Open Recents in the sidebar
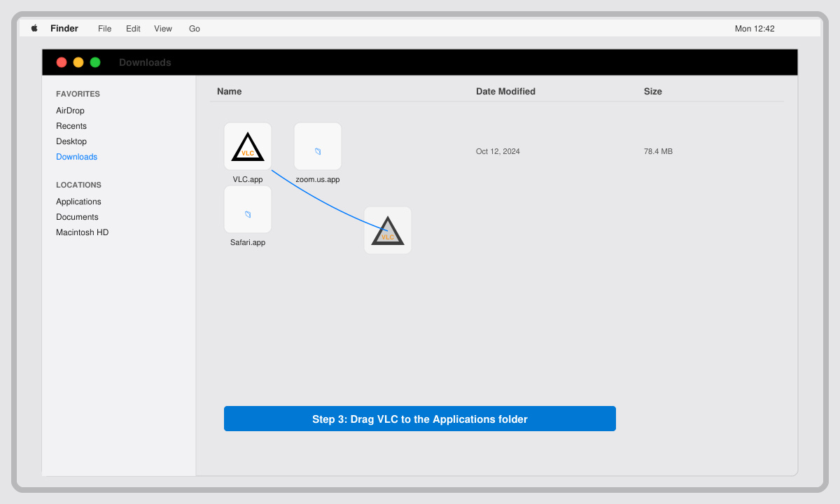The height and width of the screenshot is (504, 840). pos(71,126)
